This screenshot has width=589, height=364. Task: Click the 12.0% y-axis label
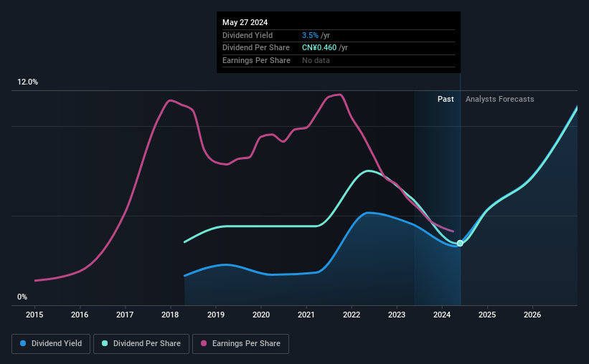27,82
